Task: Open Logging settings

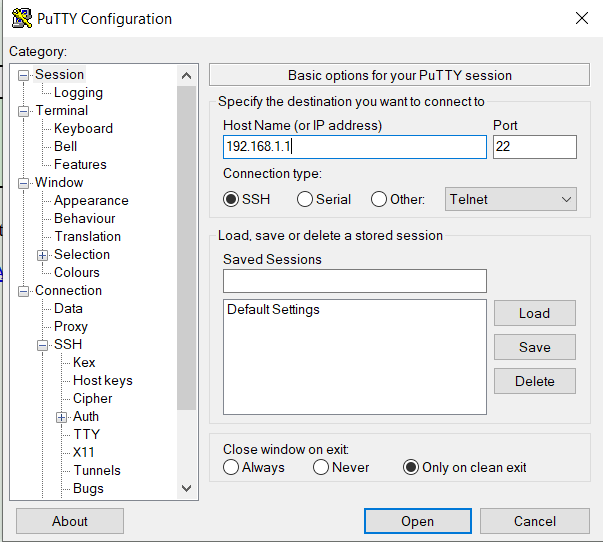Action: point(78,92)
